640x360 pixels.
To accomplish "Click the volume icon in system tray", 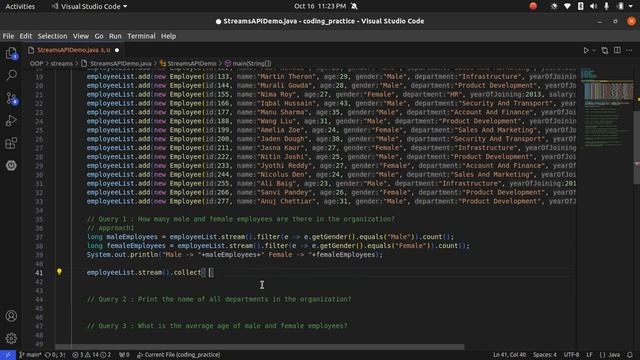I will pyautogui.click(x=593, y=6).
